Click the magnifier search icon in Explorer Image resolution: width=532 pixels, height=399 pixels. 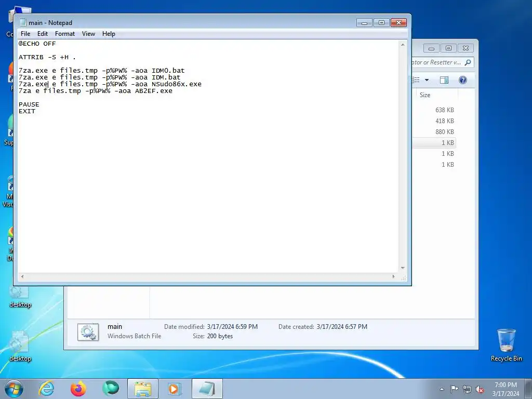(x=468, y=62)
